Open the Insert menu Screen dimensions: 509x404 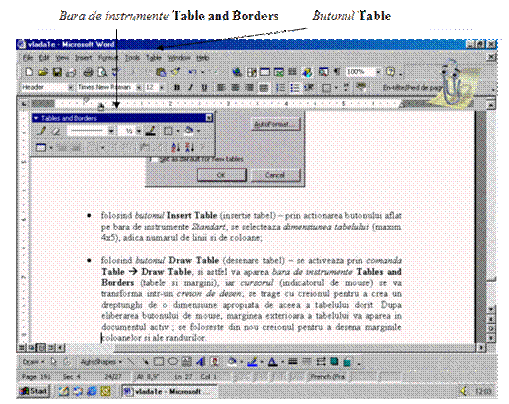(x=83, y=58)
